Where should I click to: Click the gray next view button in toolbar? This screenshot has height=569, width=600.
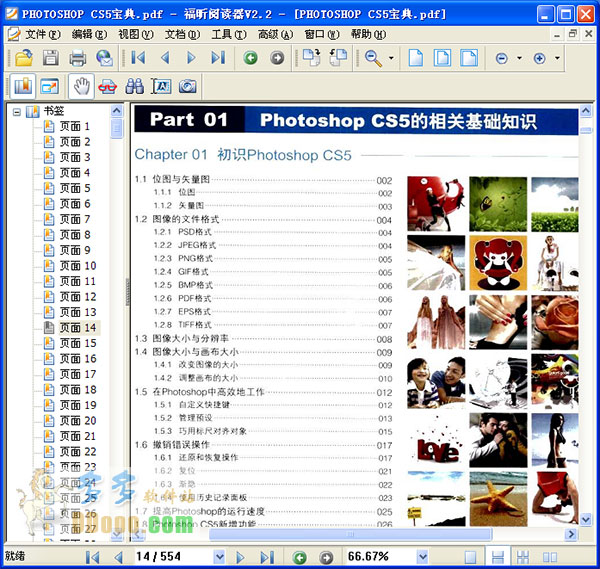[277, 58]
